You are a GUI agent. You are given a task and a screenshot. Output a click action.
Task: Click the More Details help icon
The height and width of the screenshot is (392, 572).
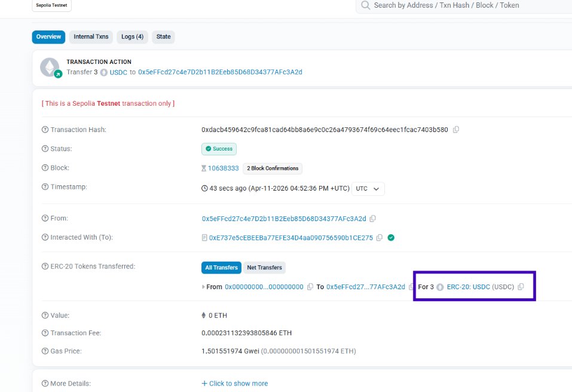(x=45, y=384)
